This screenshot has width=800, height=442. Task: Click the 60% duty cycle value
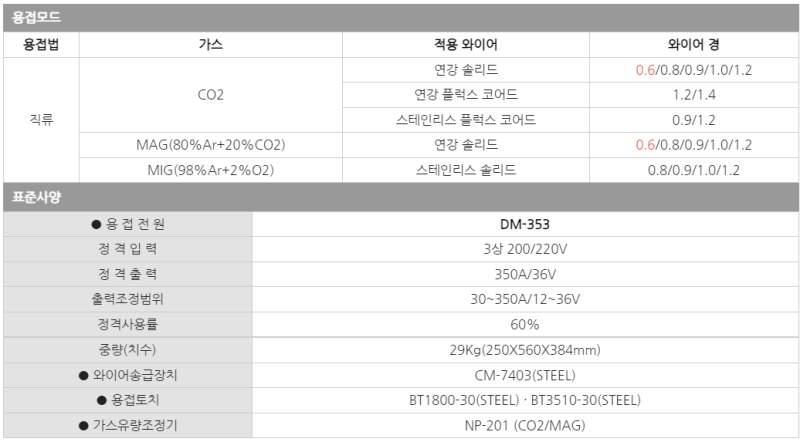[525, 324]
